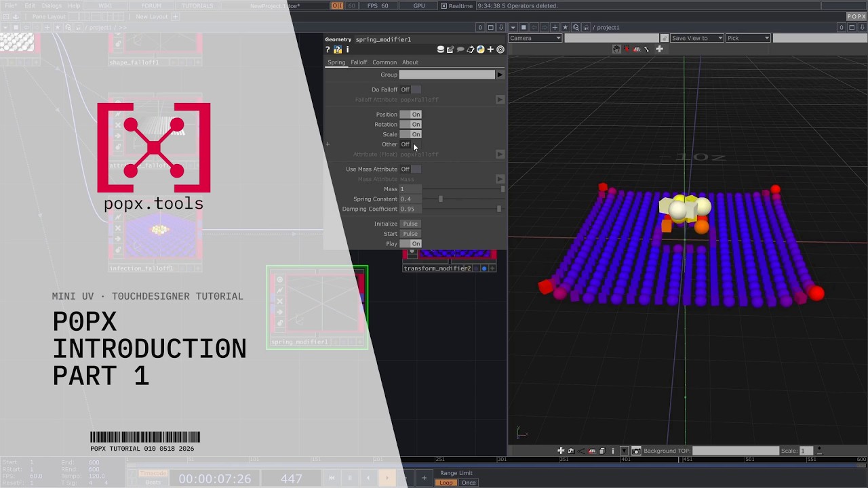The width and height of the screenshot is (868, 488).
Task: Open the Save View to dropdown
Action: pos(696,38)
